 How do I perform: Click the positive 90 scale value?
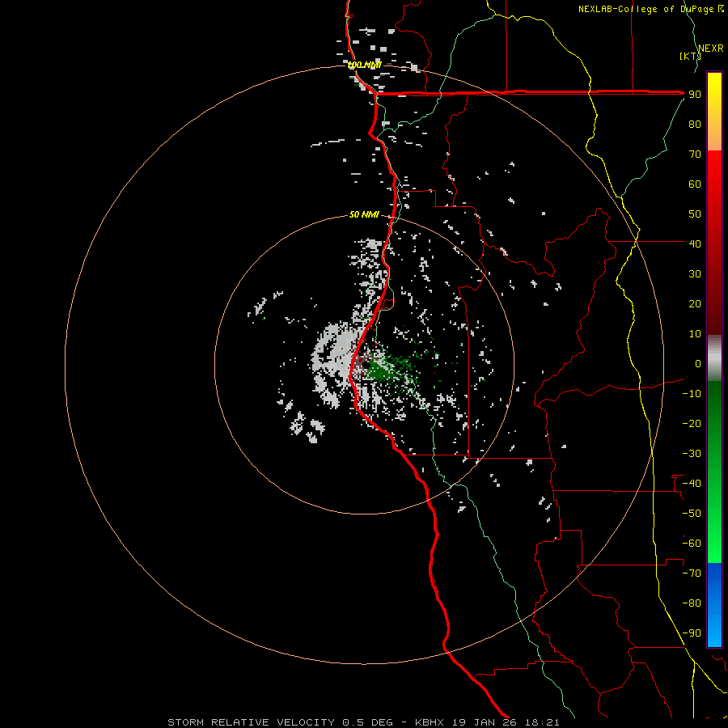click(x=695, y=95)
